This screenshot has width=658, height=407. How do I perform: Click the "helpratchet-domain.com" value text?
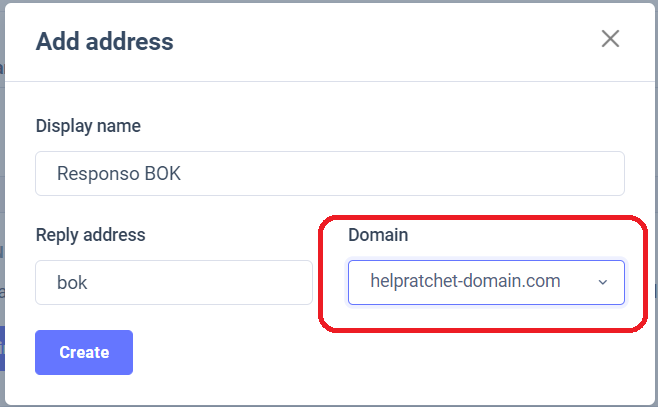pos(465,281)
